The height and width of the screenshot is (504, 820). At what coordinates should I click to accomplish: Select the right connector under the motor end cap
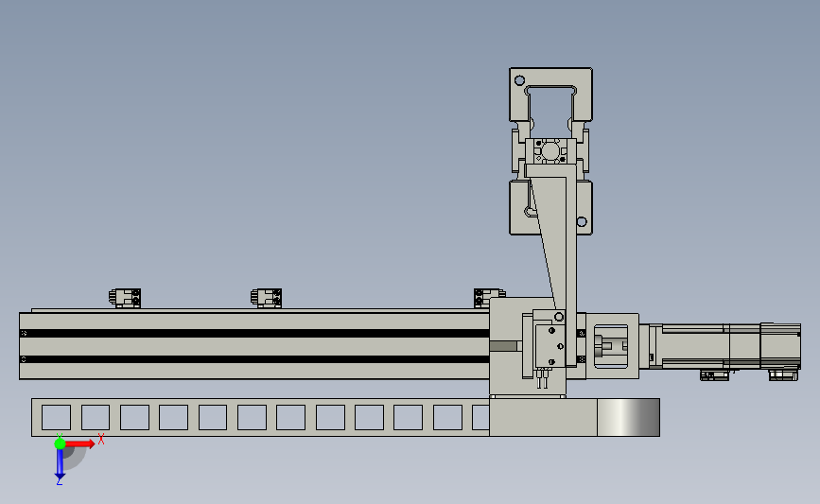click(x=783, y=374)
